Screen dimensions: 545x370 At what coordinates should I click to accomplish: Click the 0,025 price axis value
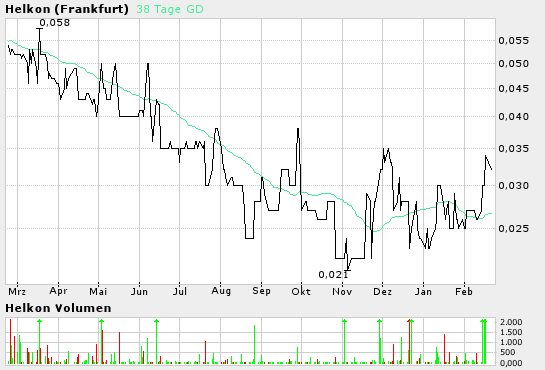click(513, 229)
